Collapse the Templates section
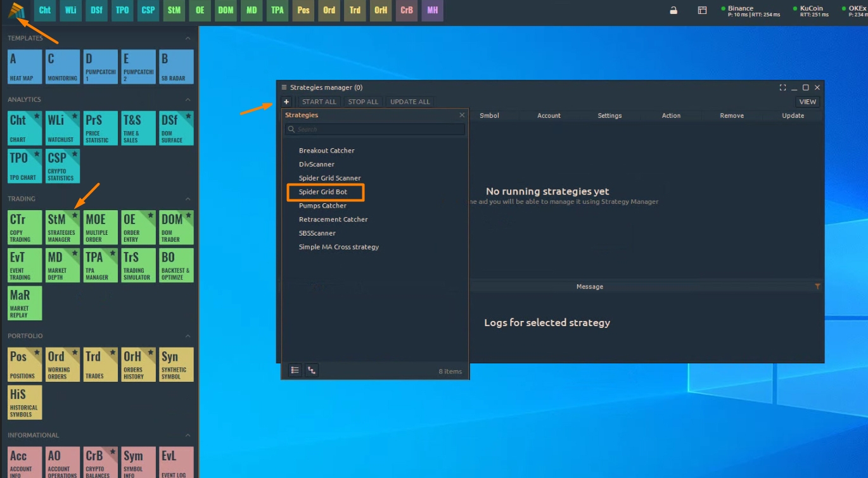 click(188, 39)
